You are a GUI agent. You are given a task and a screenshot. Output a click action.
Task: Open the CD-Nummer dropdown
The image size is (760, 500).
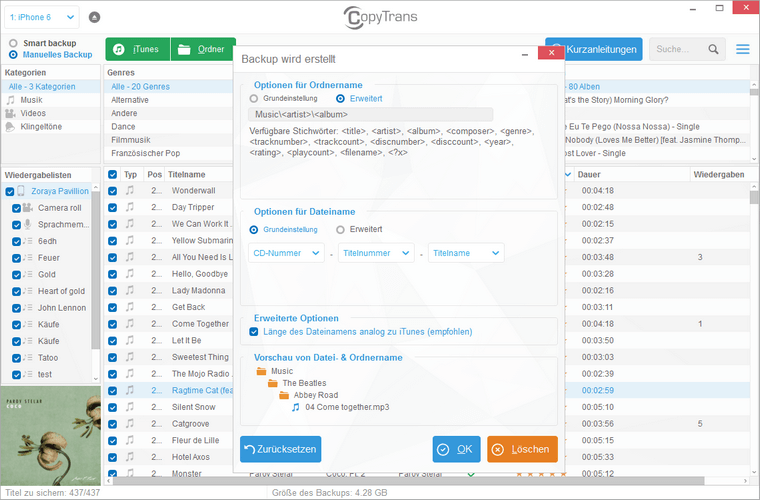[286, 253]
